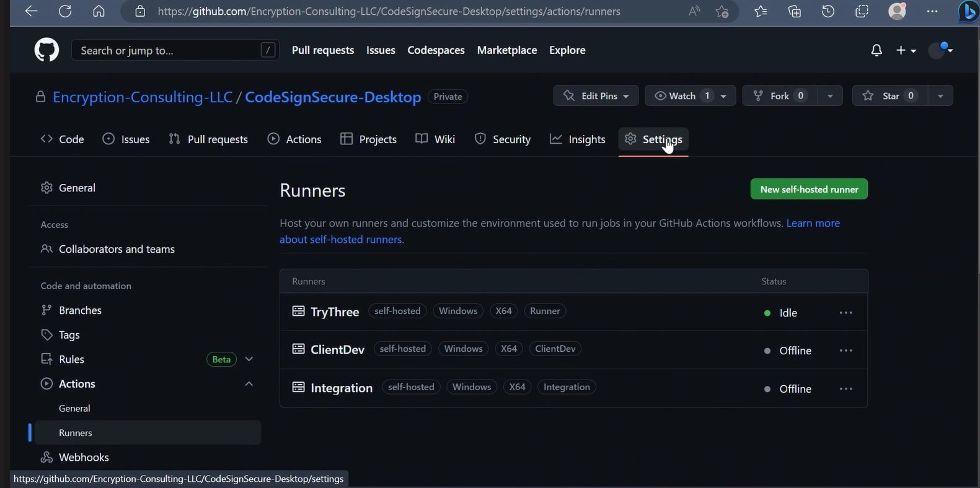Image resolution: width=980 pixels, height=488 pixels.
Task: Open the browser favorites star icon
Action: tap(761, 11)
